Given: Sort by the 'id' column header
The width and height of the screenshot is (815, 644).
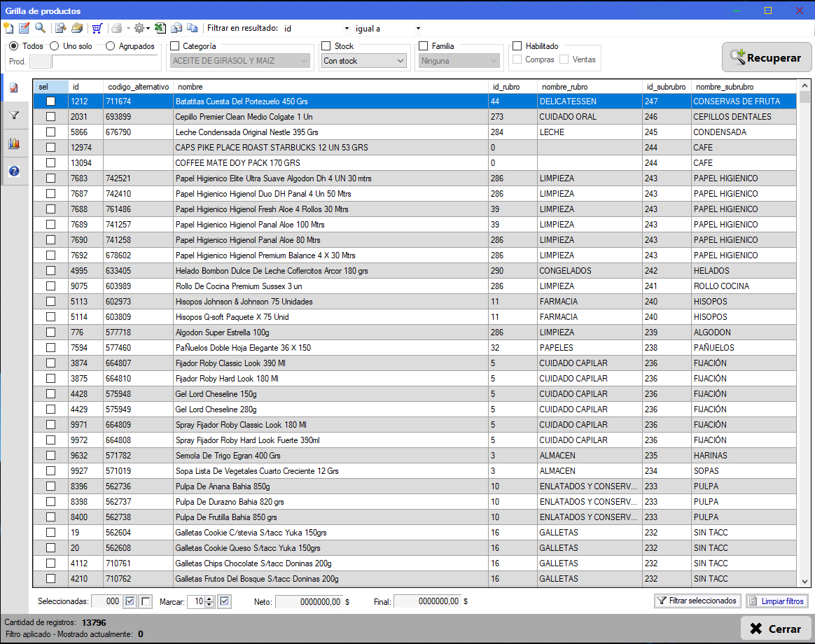Looking at the screenshot, I should pyautogui.click(x=85, y=87).
